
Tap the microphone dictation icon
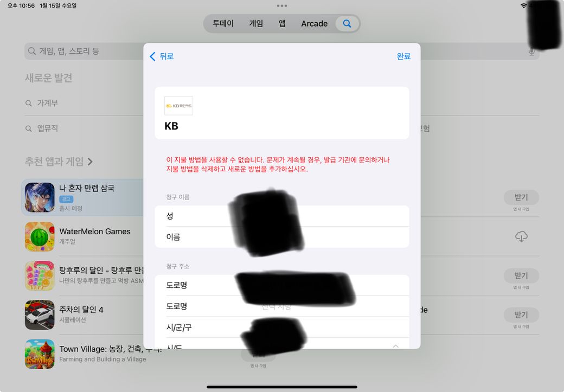point(531,52)
